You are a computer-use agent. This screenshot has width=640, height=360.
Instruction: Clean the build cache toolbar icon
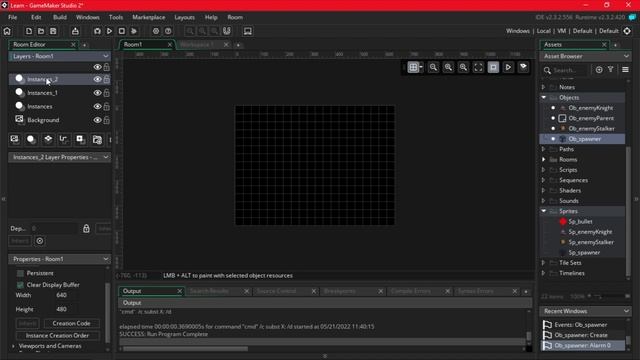click(x=134, y=31)
